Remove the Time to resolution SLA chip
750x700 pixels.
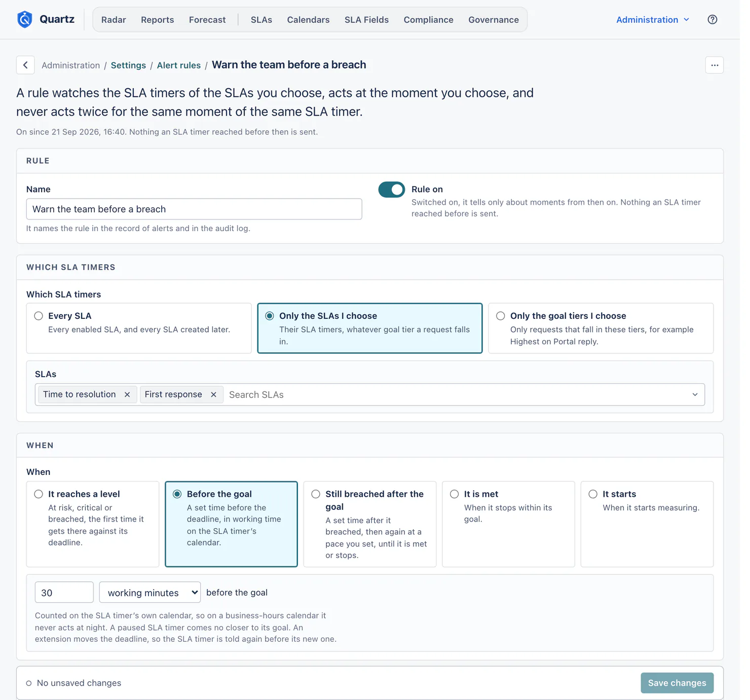pos(127,394)
